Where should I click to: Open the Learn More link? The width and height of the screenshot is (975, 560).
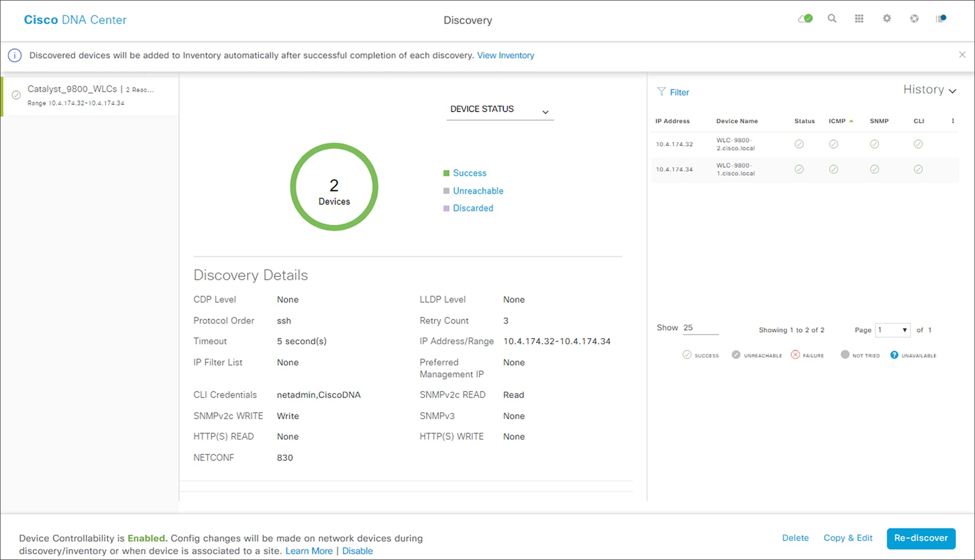click(x=309, y=551)
